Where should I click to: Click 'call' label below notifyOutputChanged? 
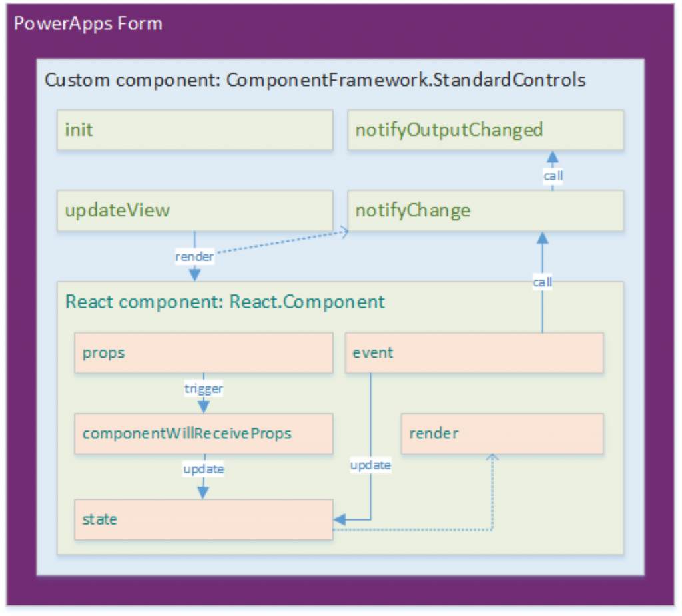click(553, 176)
